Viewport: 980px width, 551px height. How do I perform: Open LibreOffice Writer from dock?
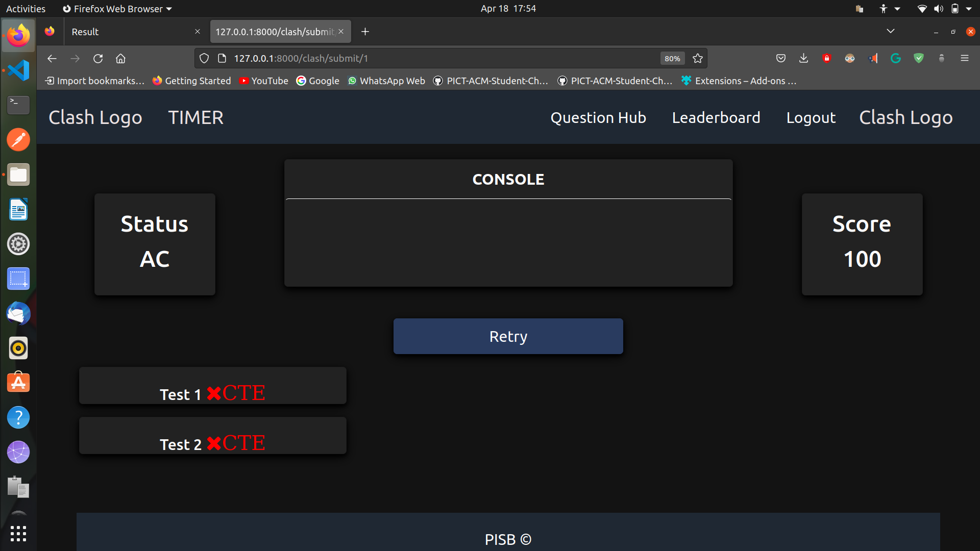[18, 209]
